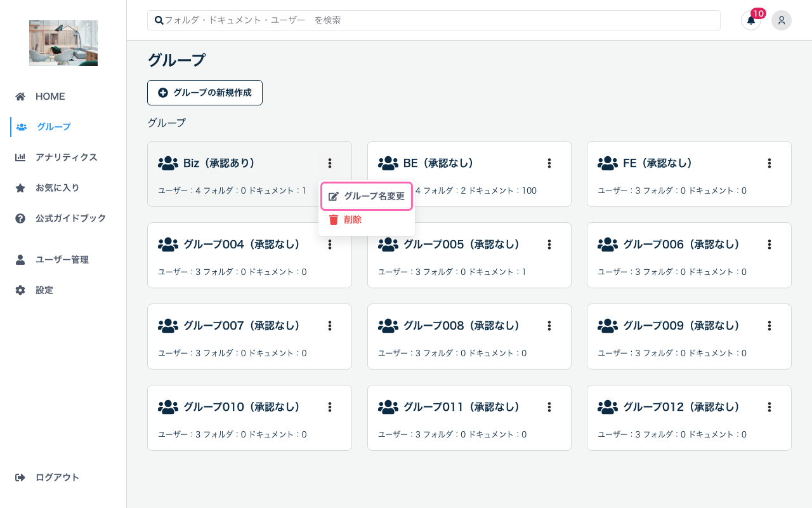
Task: Click the お気に入り star icon
Action: point(20,188)
